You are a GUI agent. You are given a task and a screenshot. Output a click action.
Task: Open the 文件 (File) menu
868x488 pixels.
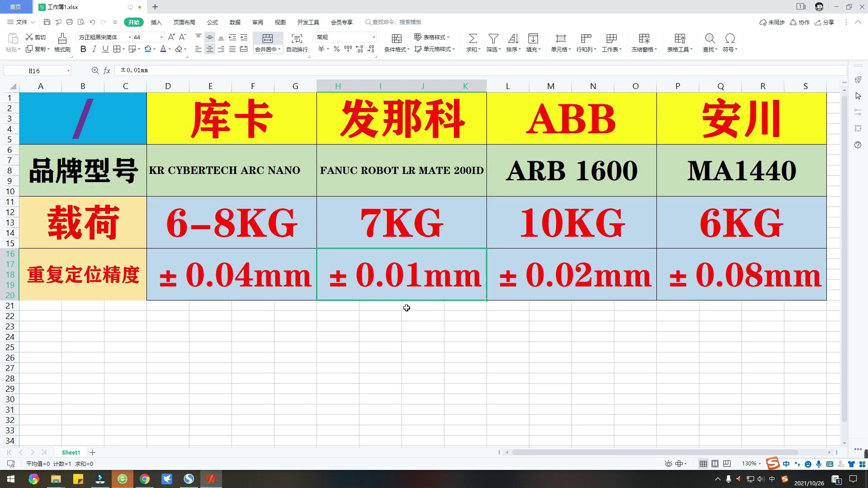click(x=21, y=22)
